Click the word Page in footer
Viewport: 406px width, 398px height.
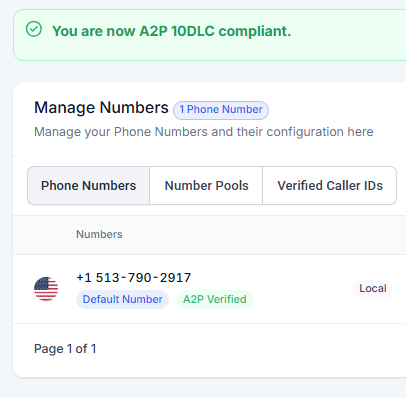click(x=49, y=349)
